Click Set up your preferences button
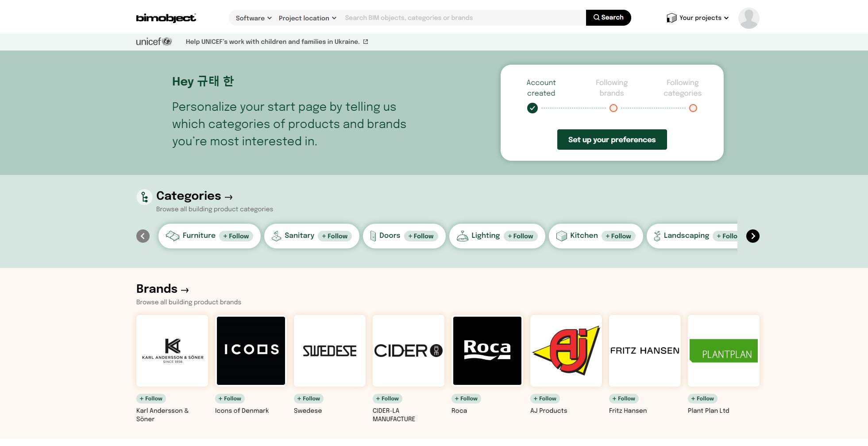Image resolution: width=868 pixels, height=446 pixels. 612,140
